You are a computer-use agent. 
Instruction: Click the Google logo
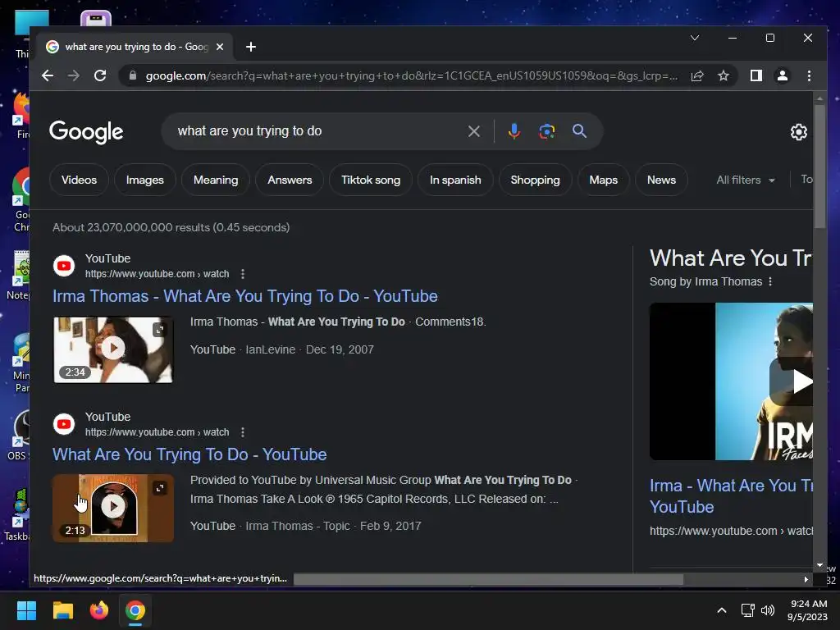[x=86, y=132]
